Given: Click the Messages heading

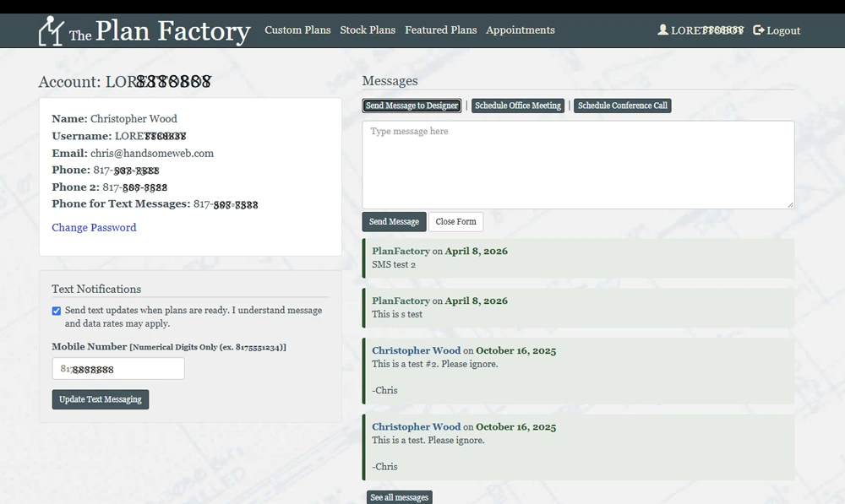Looking at the screenshot, I should pos(390,81).
